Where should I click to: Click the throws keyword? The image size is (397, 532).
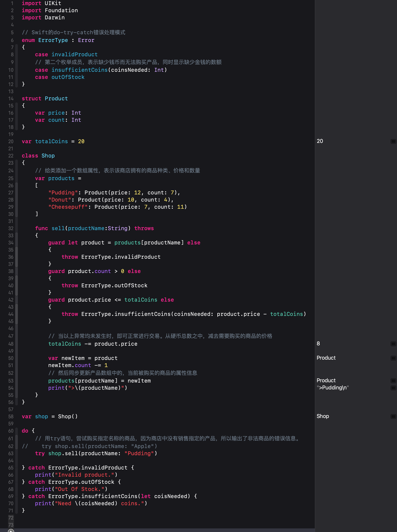pyautogui.click(x=144, y=228)
